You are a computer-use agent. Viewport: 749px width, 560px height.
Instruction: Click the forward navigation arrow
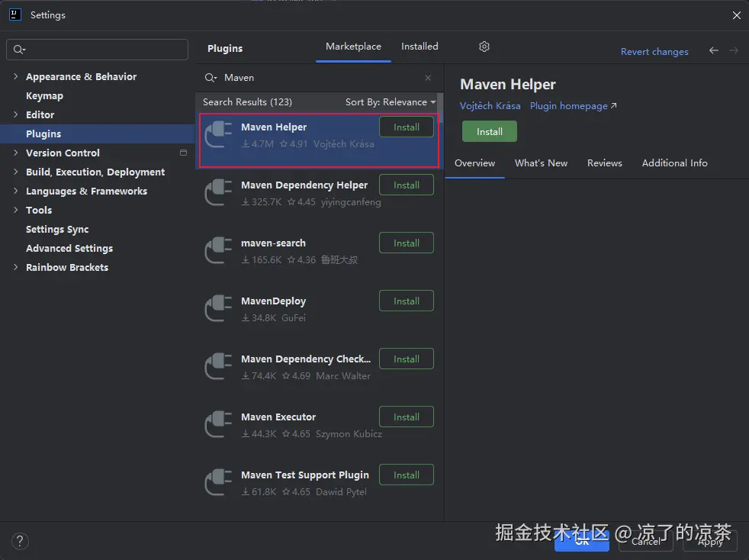tap(734, 50)
